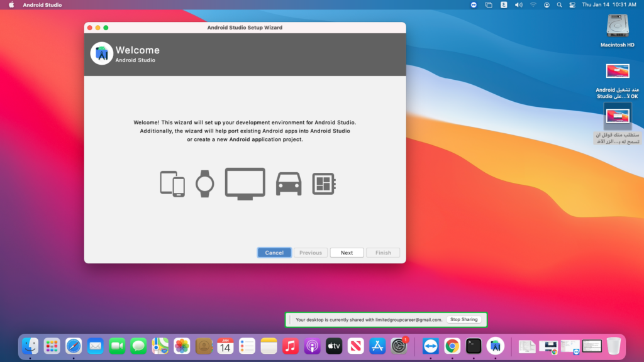Open Photos from the dock
644x362 pixels.
pos(182,346)
